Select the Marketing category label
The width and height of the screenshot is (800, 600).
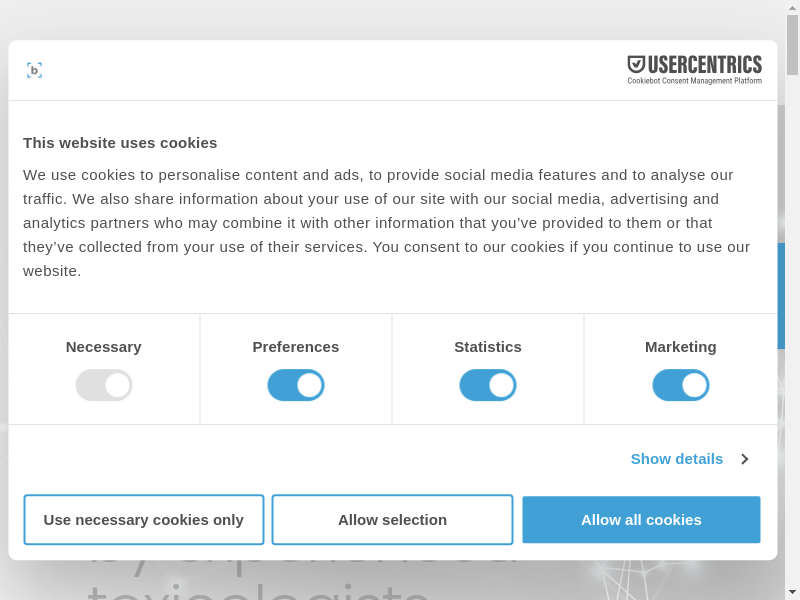click(681, 347)
